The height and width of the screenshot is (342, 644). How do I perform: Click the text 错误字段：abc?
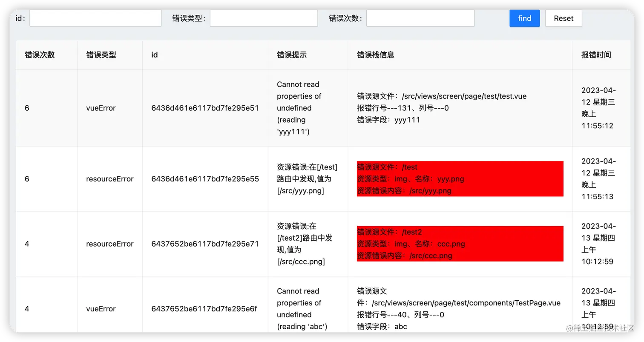(x=382, y=327)
